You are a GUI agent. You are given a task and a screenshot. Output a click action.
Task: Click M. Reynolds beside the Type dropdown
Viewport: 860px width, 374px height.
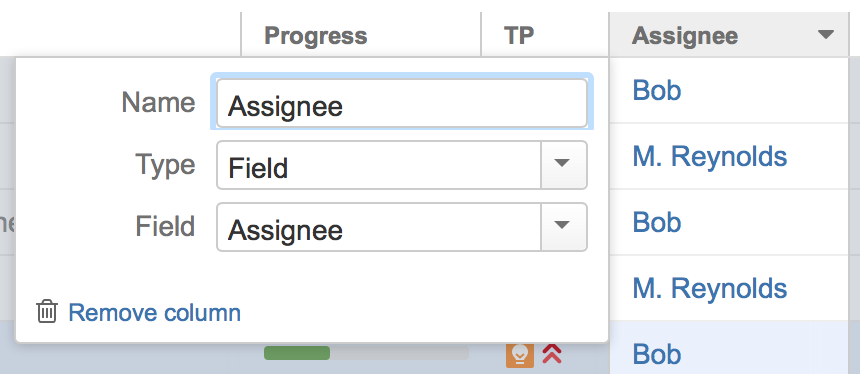coord(710,157)
